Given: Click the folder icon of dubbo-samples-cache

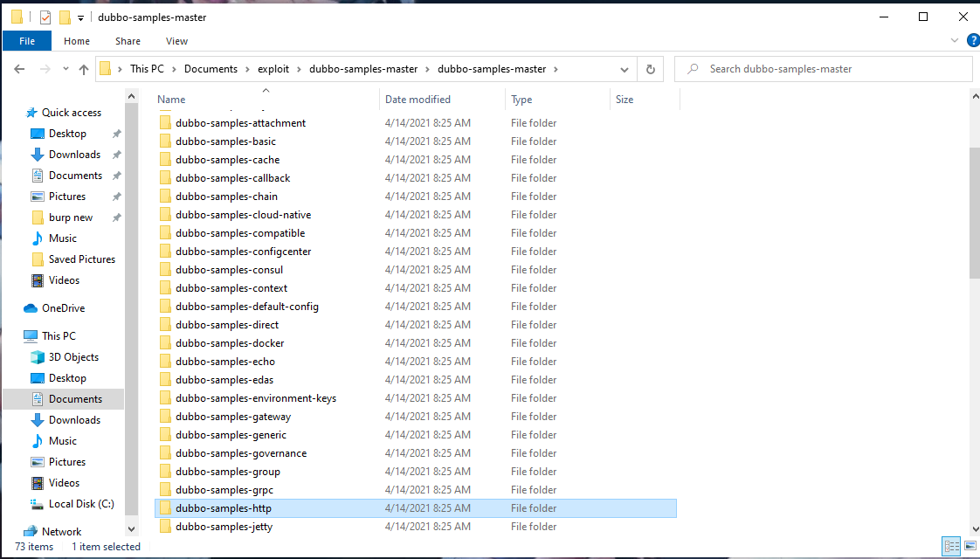Looking at the screenshot, I should point(165,160).
